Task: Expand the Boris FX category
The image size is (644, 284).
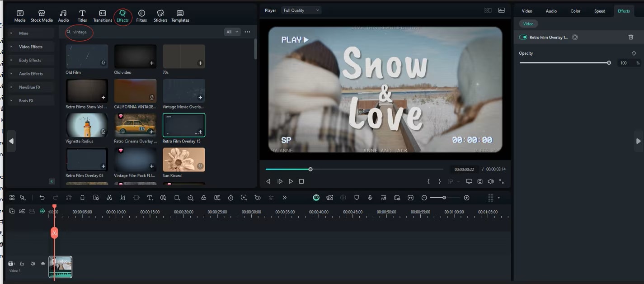Action: [x=31, y=101]
